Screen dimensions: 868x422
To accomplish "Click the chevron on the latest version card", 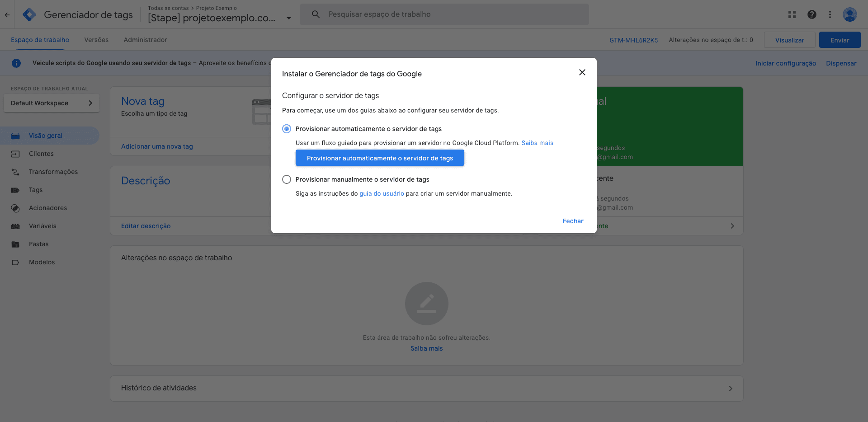I will (x=732, y=226).
